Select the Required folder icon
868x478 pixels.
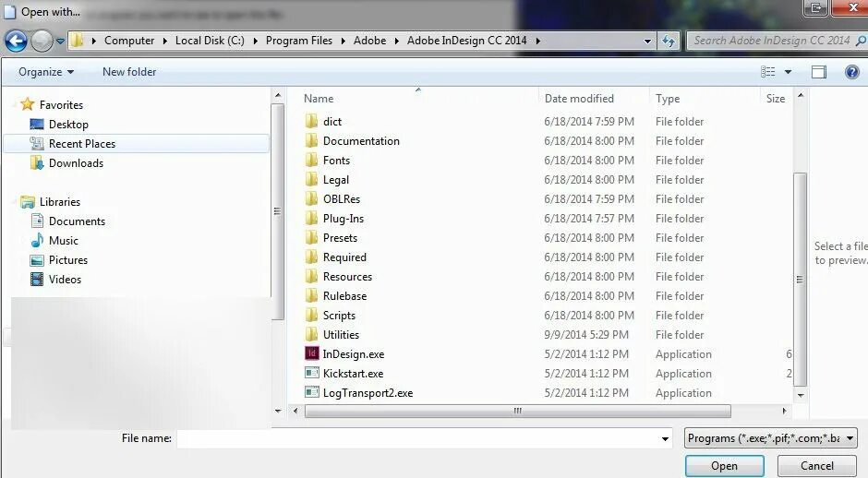point(312,257)
